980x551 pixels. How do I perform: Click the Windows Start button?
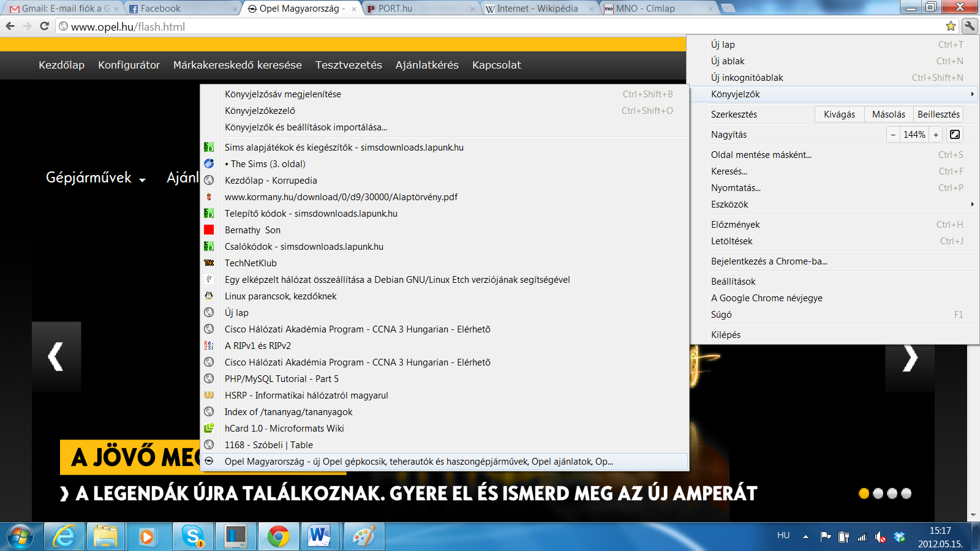pyautogui.click(x=20, y=537)
